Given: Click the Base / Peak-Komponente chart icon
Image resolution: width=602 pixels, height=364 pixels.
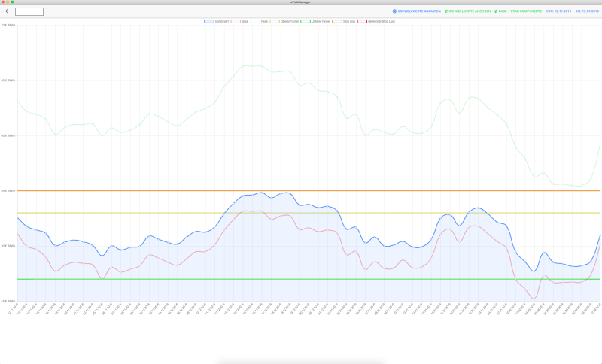Looking at the screenshot, I should click(x=496, y=11).
